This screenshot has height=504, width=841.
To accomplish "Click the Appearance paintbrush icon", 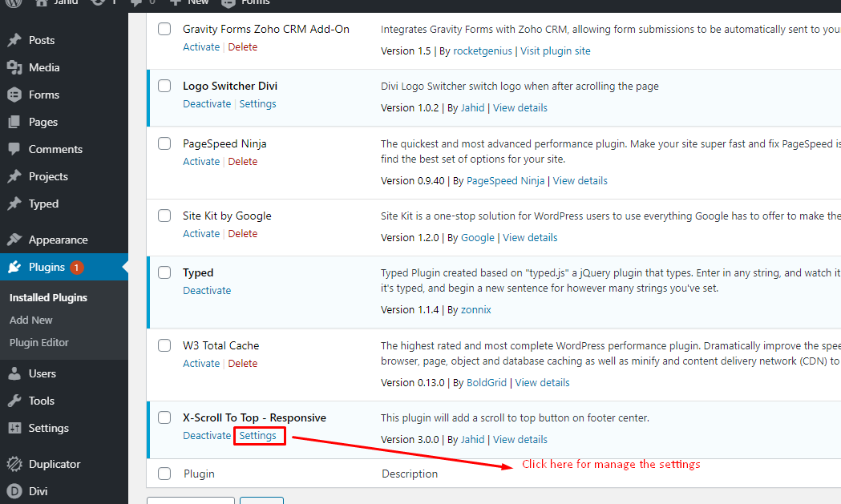I will click(x=14, y=240).
